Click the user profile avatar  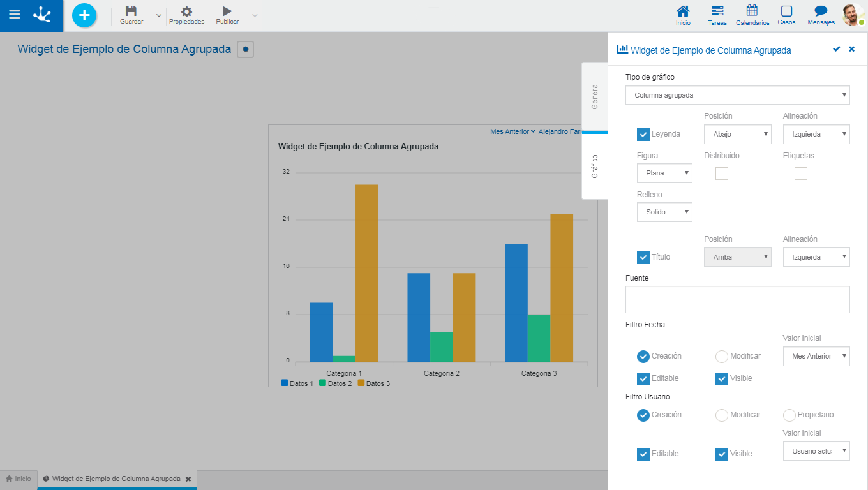(853, 15)
